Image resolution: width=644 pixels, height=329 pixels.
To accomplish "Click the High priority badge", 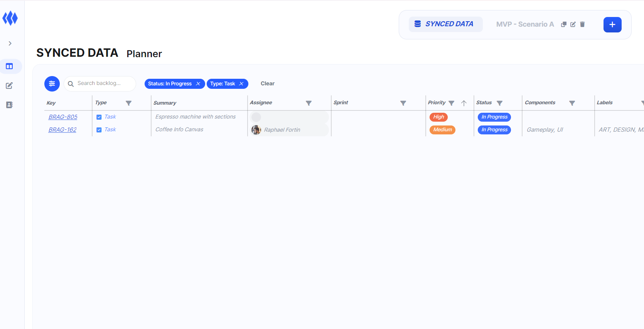I will (x=438, y=117).
